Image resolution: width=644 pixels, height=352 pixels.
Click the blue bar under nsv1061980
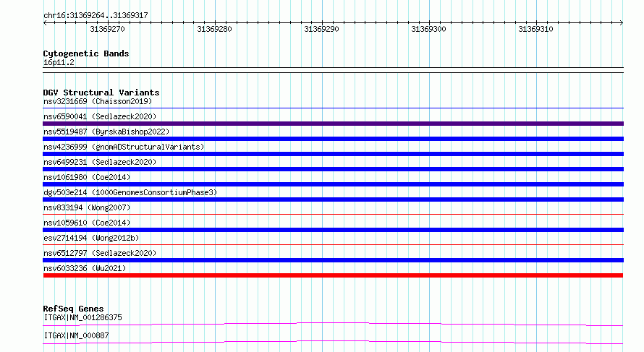click(x=333, y=184)
